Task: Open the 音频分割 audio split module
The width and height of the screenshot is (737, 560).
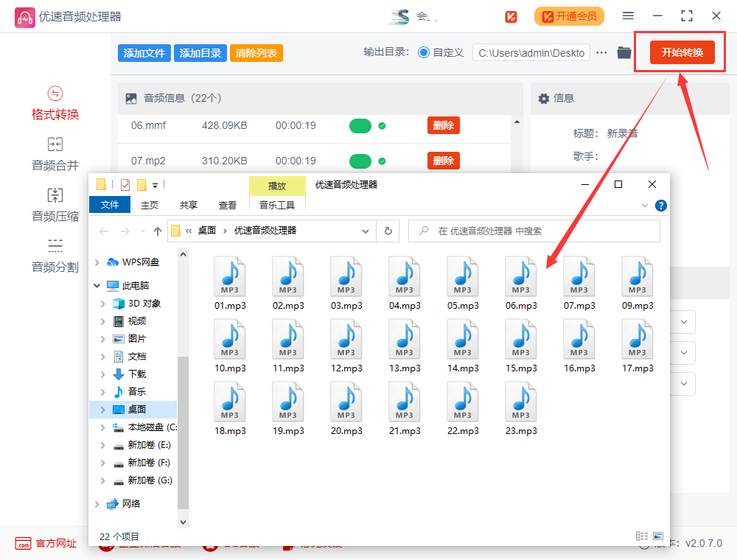Action: click(55, 256)
